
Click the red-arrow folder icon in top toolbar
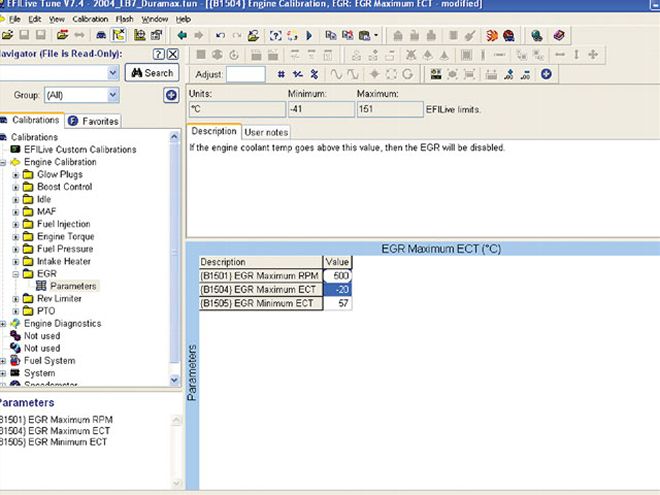(x=62, y=35)
